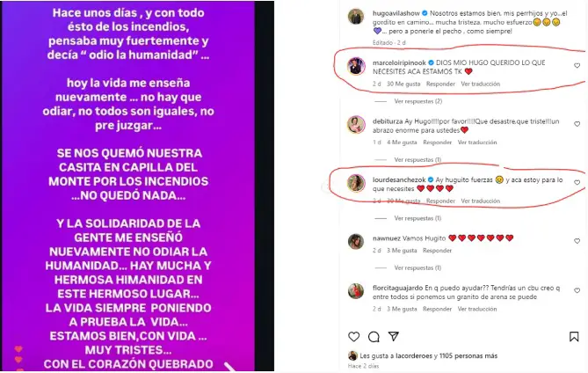Save the post with the bookmark icon
Screen dimensions: 588x373
[574, 337]
